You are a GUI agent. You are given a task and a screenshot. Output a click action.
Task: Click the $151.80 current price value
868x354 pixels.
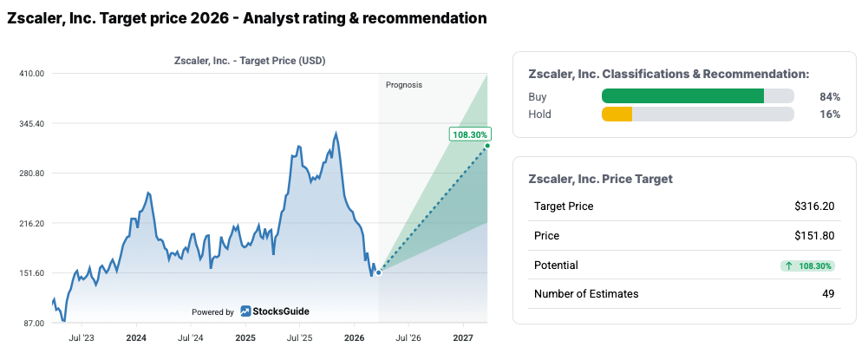[814, 236]
